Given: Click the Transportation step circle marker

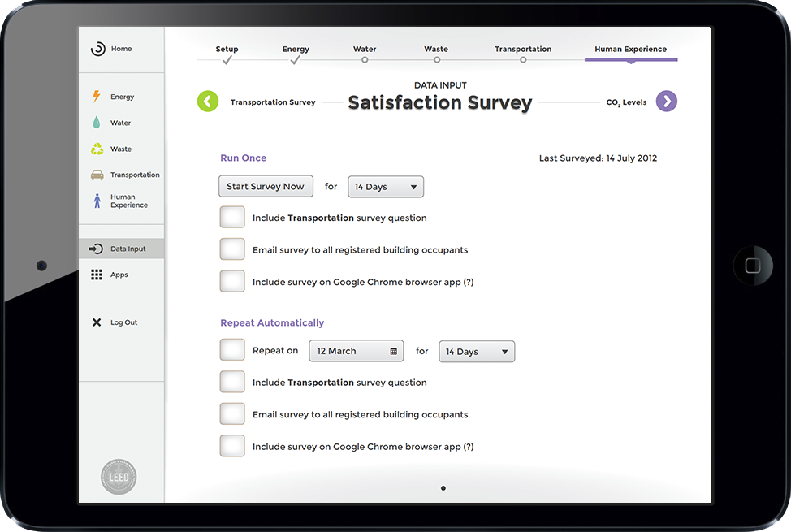Looking at the screenshot, I should [523, 60].
